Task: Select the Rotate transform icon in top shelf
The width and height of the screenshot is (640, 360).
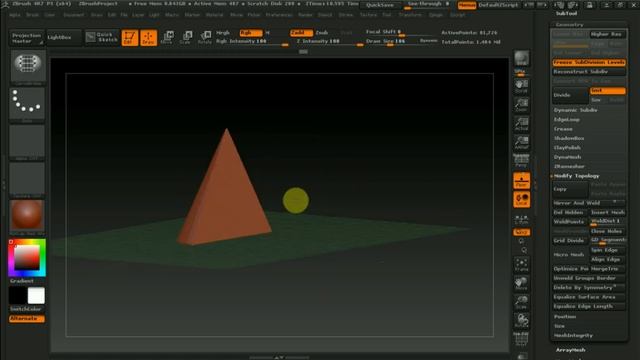Action: coord(205,38)
